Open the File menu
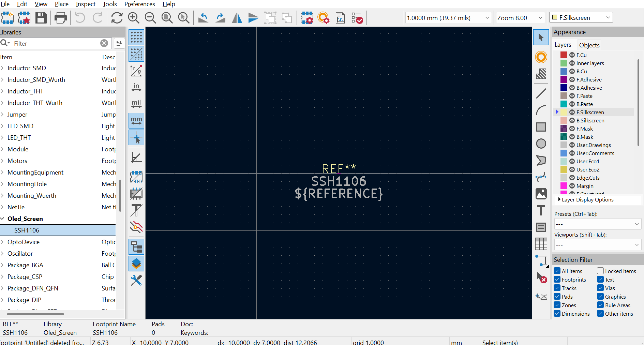The image size is (644, 345). point(5,4)
